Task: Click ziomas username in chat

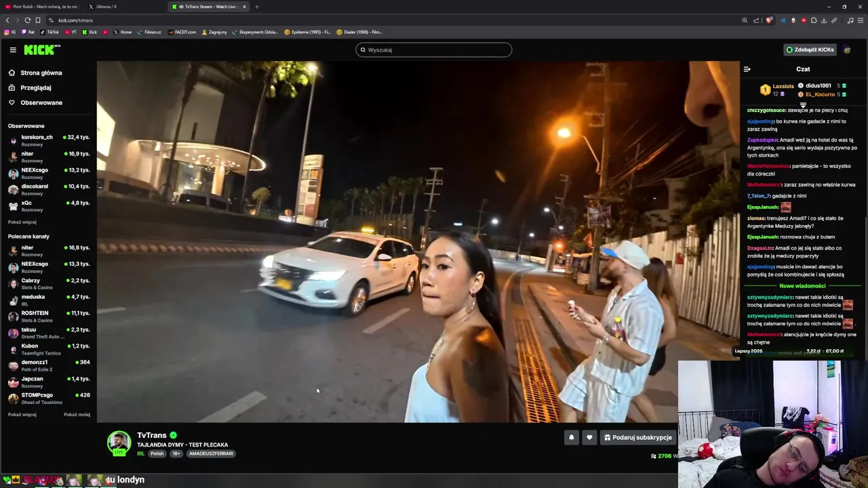Action: click(x=755, y=218)
